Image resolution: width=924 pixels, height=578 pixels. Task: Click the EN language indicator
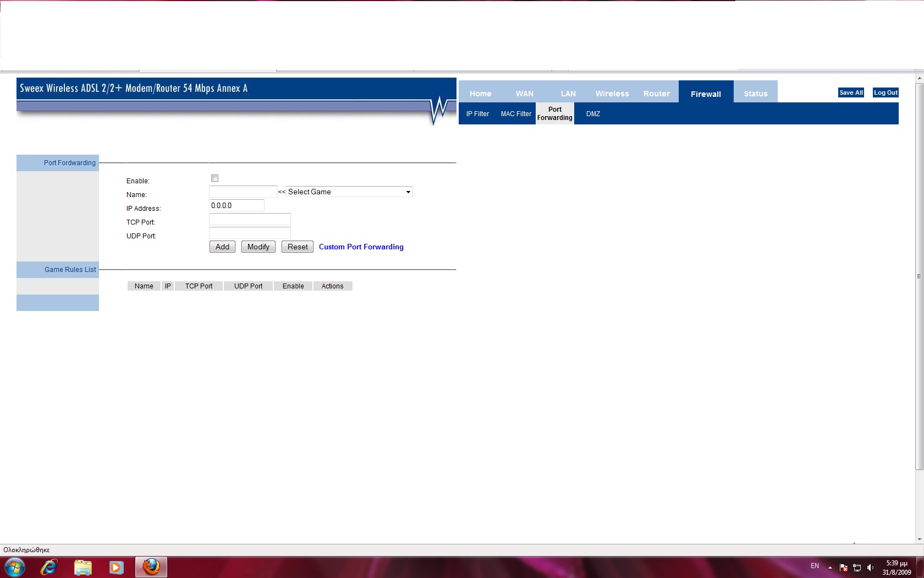815,566
